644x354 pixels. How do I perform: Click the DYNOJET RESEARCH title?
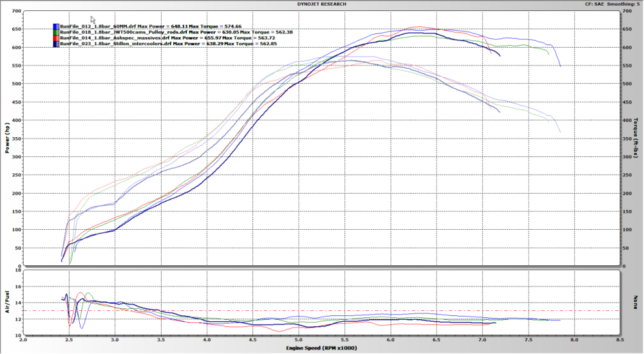322,4
